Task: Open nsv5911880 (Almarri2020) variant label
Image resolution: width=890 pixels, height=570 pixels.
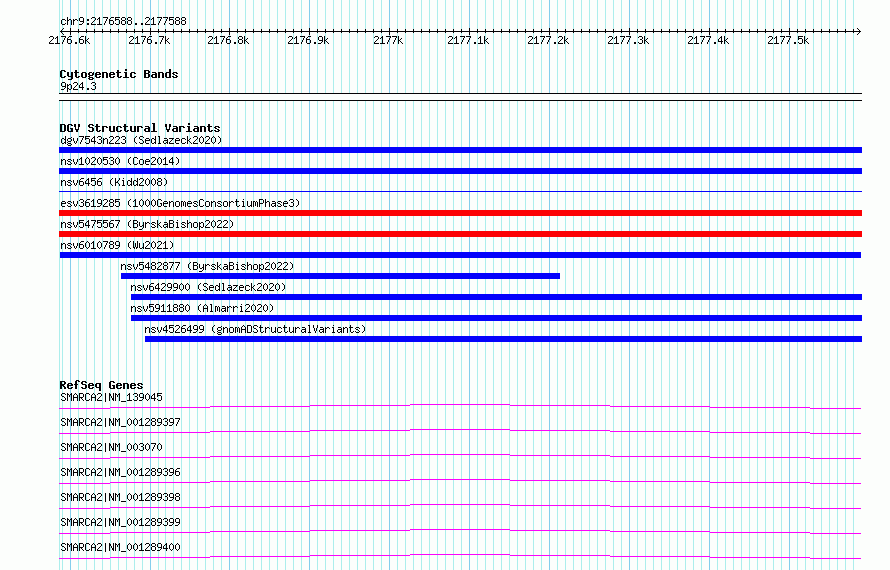Action: (202, 308)
